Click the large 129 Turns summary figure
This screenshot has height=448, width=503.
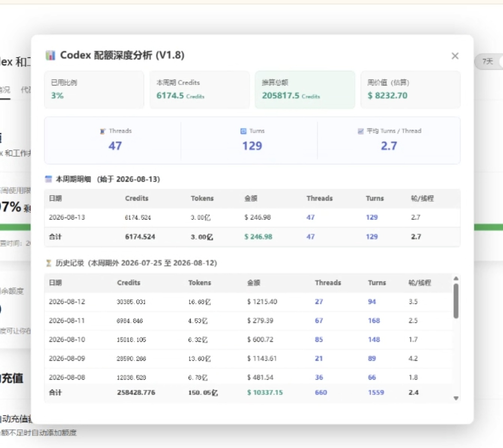pos(252,146)
